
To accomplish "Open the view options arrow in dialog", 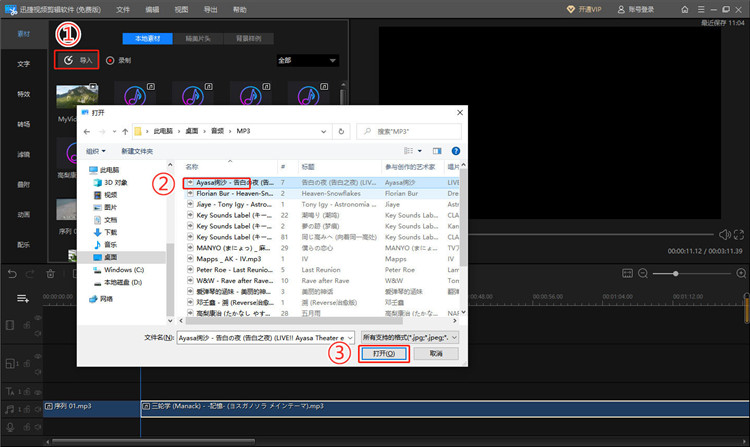I will 420,151.
